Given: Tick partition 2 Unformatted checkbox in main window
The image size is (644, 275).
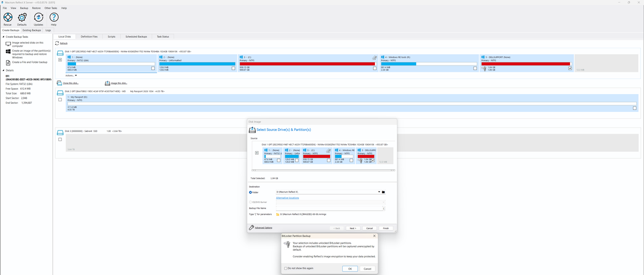Looking at the screenshot, I should tap(233, 68).
